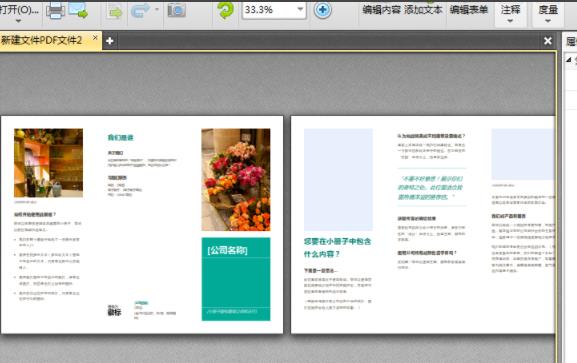This screenshot has height=363, width=577.
Task: Expand the arrow under 打开(O)...
Action: pyautogui.click(x=18, y=21)
